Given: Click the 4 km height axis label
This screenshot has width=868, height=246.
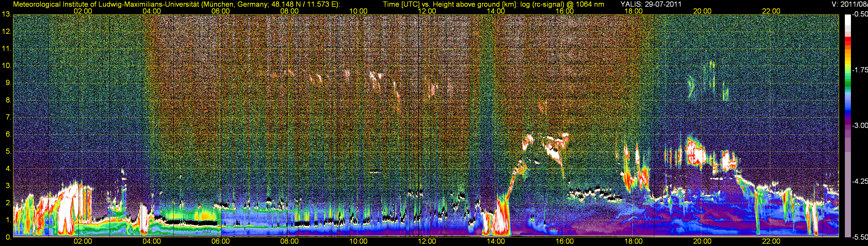Looking at the screenshot, I should 8,169.
